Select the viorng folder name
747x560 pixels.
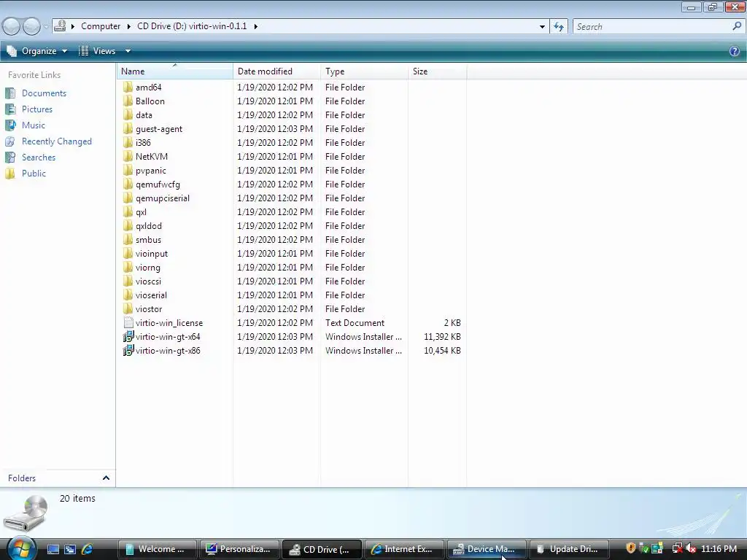point(147,267)
